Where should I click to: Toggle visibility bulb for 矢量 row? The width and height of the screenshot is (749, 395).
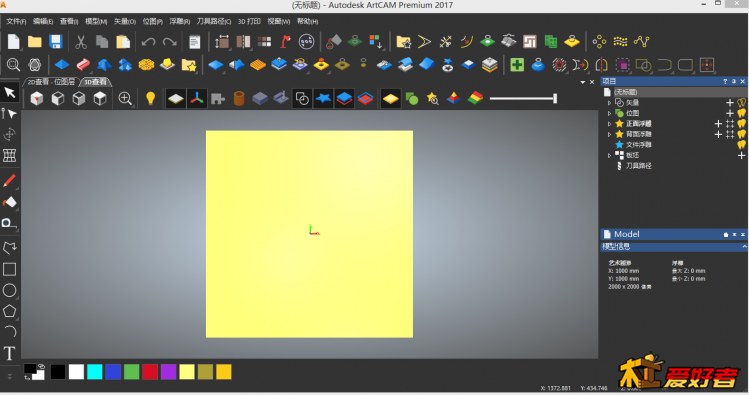(x=741, y=103)
